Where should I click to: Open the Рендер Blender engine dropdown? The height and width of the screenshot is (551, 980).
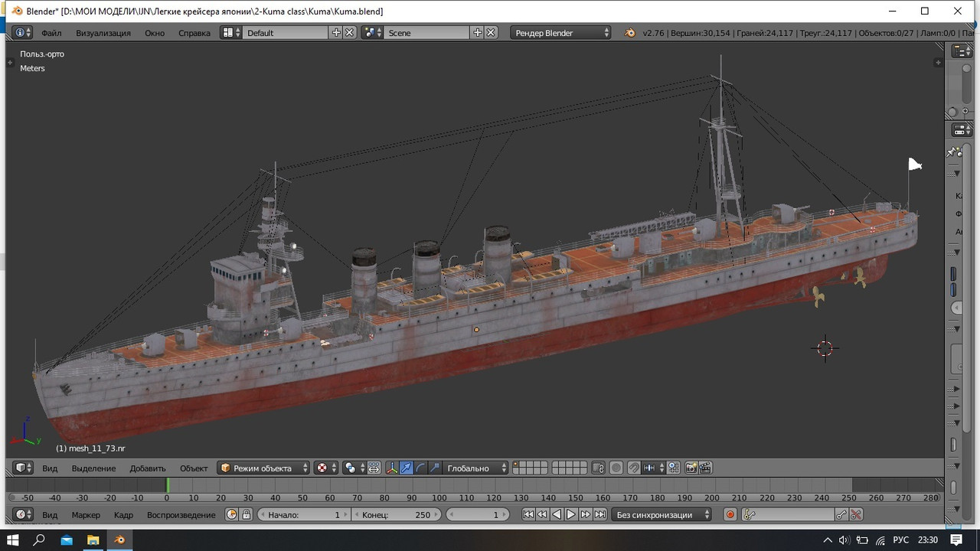click(562, 32)
